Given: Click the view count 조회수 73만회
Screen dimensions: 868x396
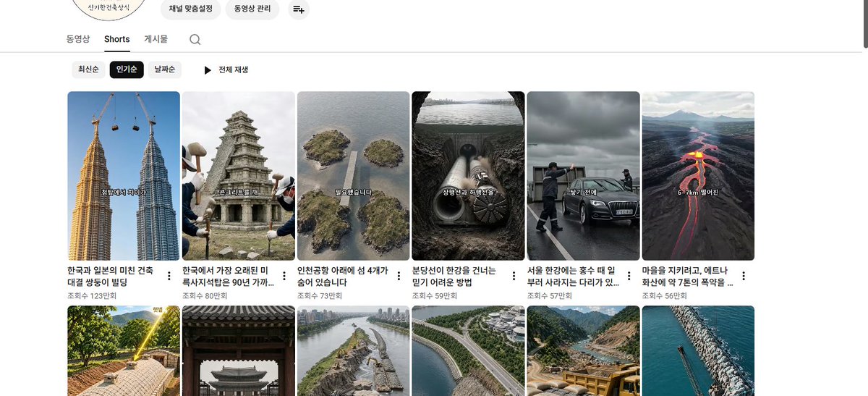Looking at the screenshot, I should [319, 296].
